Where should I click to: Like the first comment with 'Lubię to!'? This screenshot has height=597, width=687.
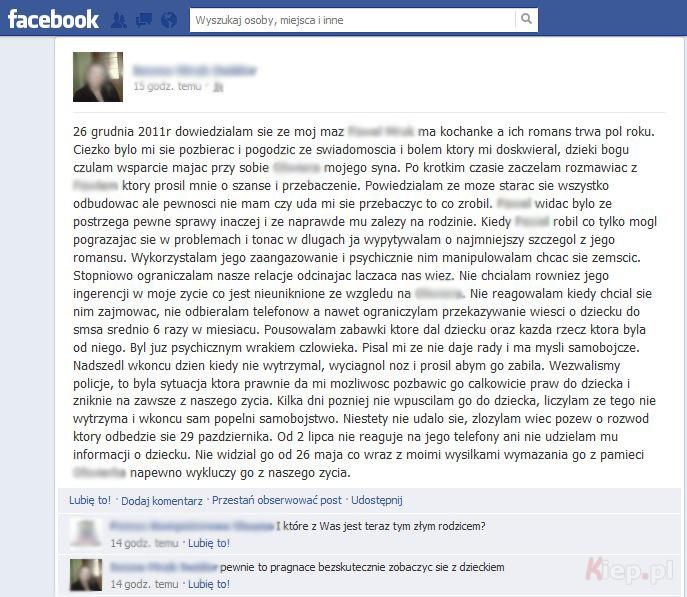(x=209, y=543)
